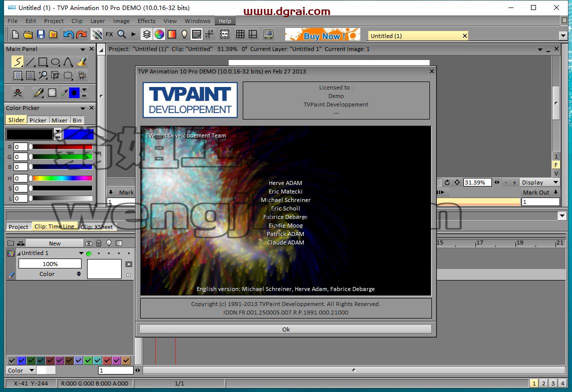Toggle the color wheel panel icon

pyautogui.click(x=159, y=34)
